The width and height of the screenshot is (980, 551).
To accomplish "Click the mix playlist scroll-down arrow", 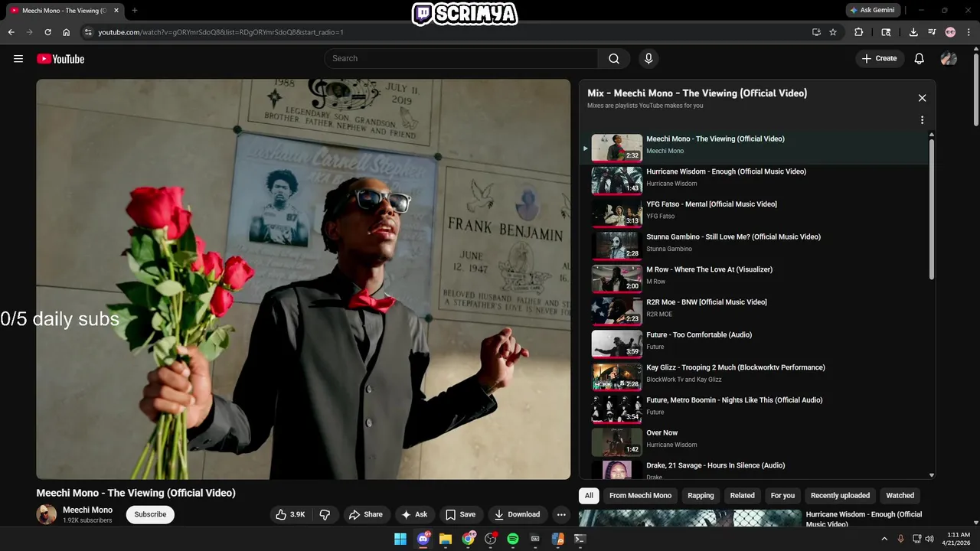I will coord(932,475).
